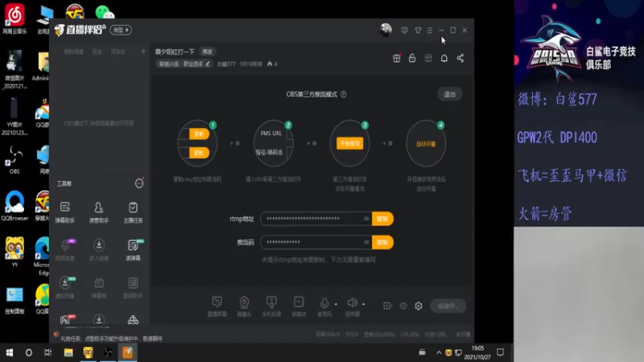Open the Windows Start menu
The image size is (644, 362).
pos(10,352)
